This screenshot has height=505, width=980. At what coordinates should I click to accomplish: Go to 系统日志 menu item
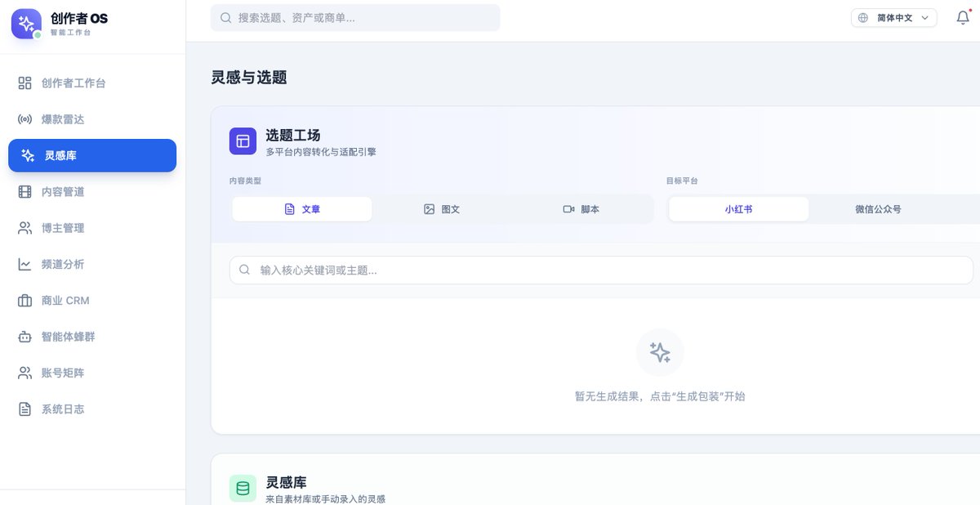[x=92, y=409]
